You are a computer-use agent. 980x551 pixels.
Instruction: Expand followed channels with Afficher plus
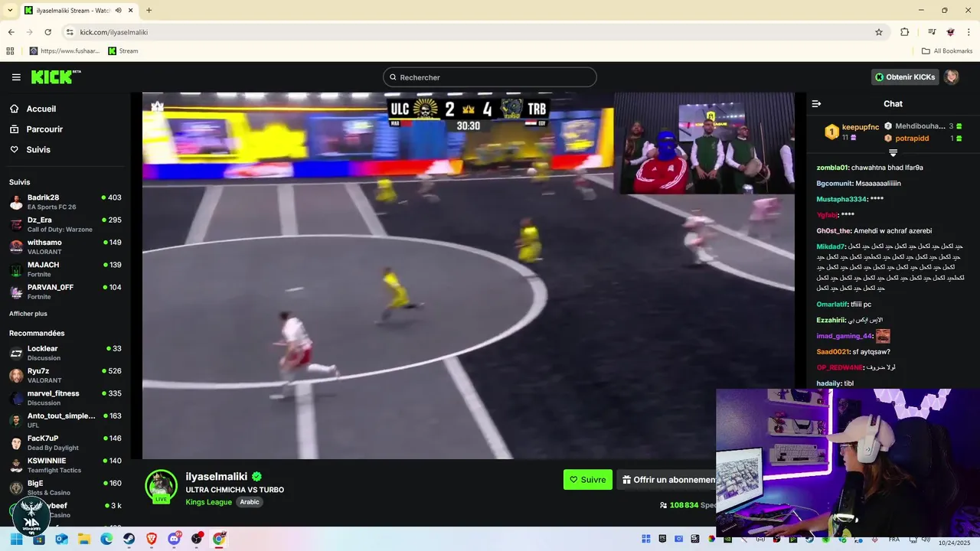pos(28,314)
